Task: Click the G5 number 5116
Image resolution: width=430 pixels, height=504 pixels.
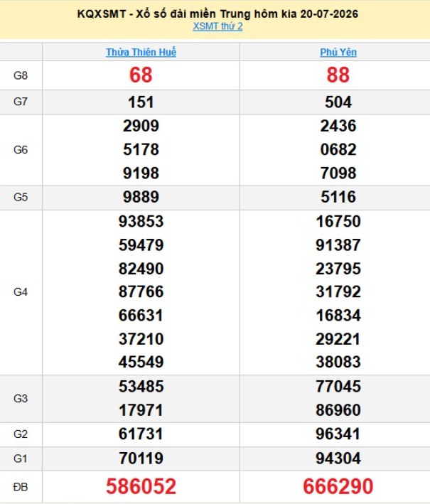Action: (x=338, y=197)
